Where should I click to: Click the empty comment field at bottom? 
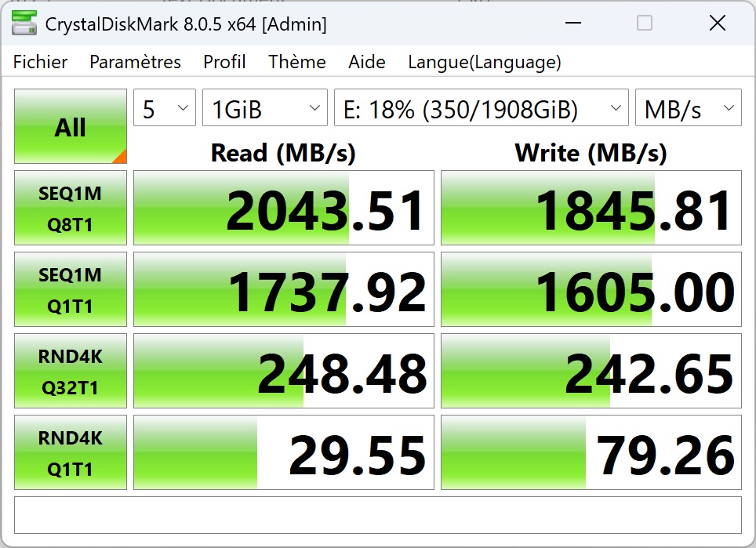378,515
